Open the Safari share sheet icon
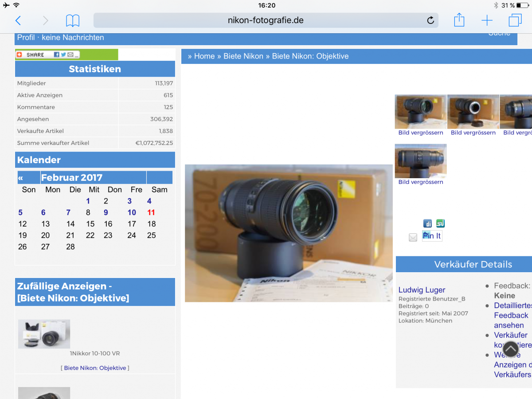Image resolution: width=532 pixels, height=399 pixels. 459,20
